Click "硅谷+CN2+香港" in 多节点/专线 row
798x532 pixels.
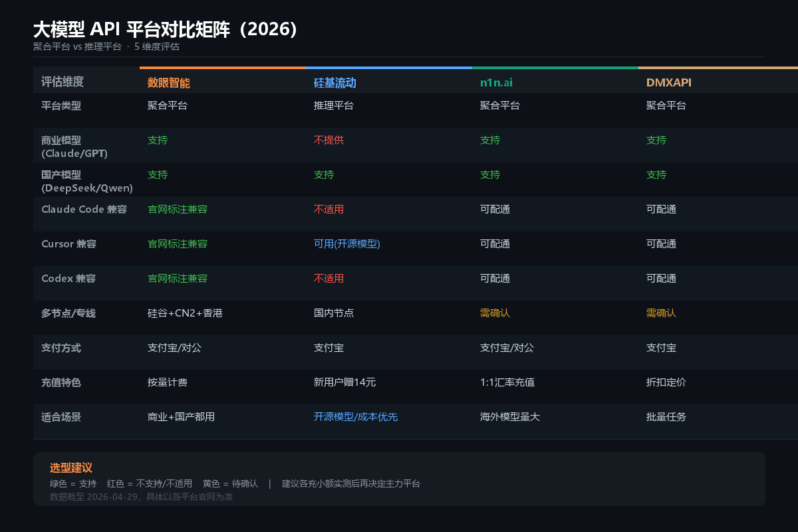coord(185,313)
